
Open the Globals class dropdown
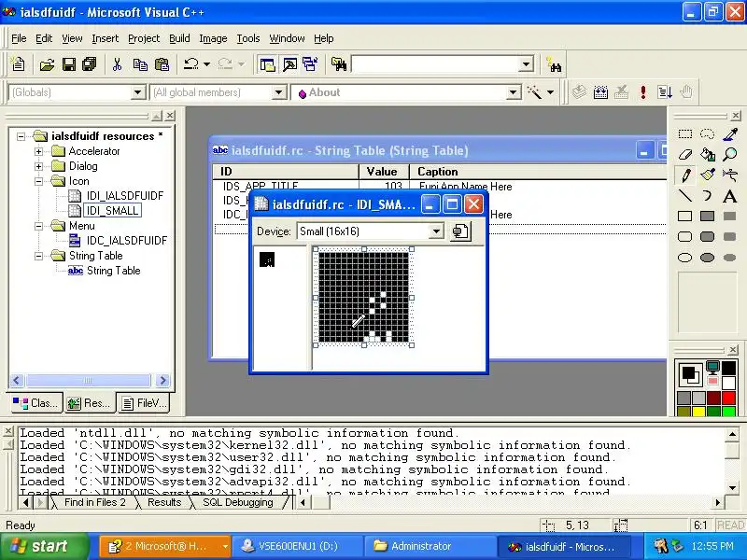tap(137, 91)
